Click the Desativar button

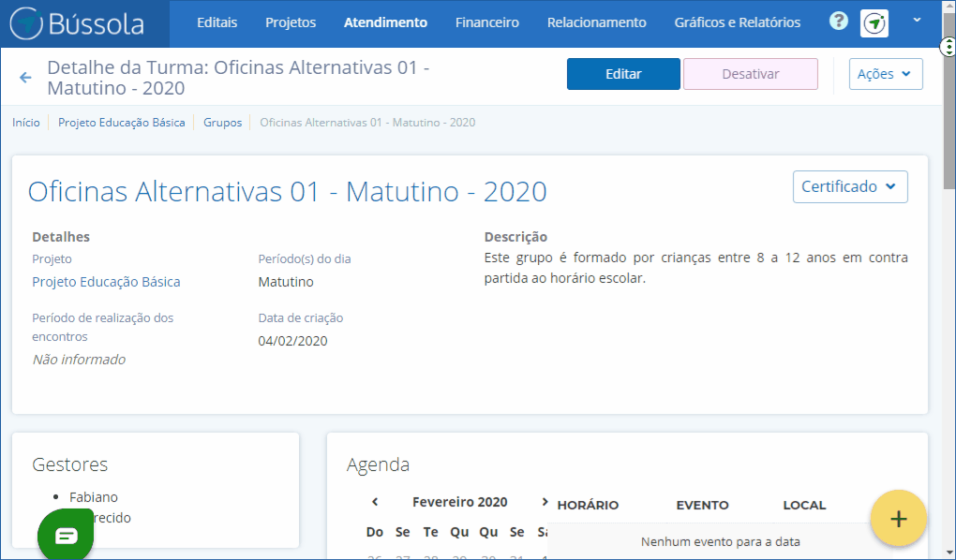click(750, 74)
